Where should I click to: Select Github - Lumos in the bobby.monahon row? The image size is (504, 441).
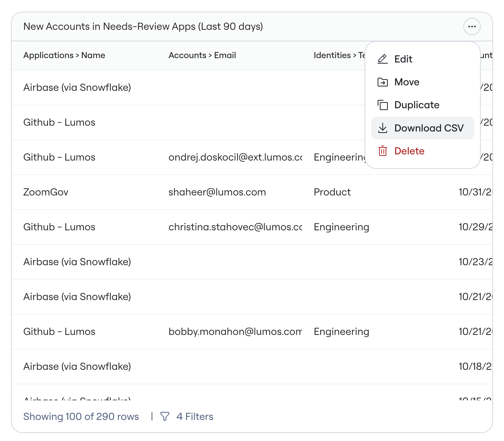[59, 332]
